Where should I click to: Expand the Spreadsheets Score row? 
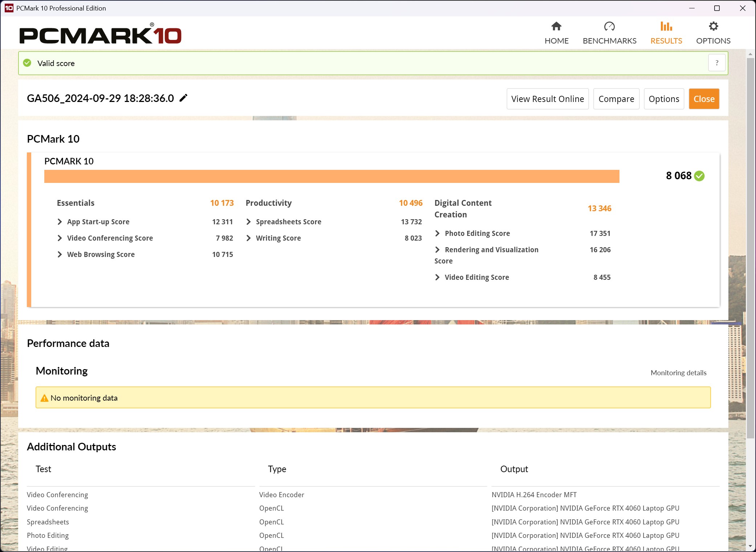[x=249, y=222]
